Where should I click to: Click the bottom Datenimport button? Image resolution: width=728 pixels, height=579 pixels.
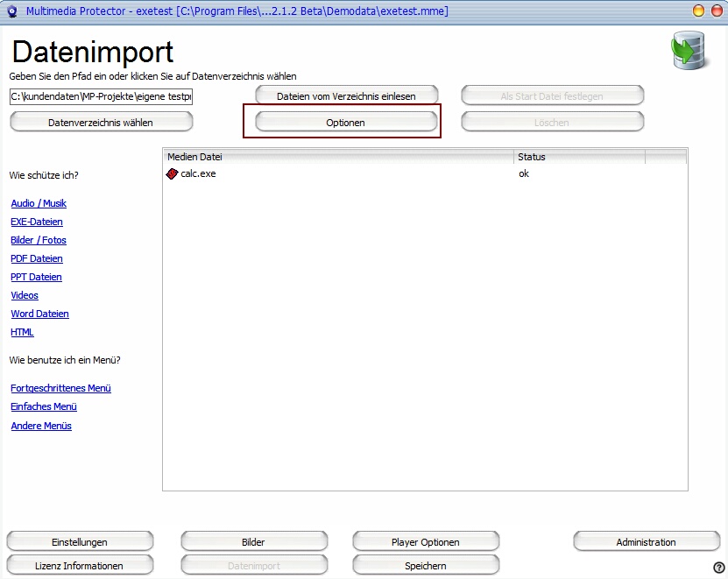pyautogui.click(x=254, y=566)
